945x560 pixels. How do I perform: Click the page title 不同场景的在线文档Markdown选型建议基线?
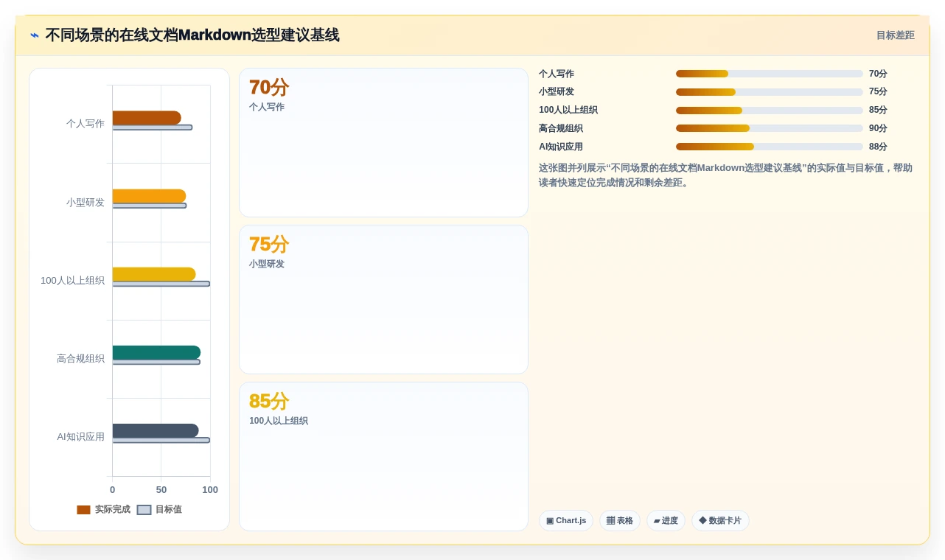[x=192, y=35]
